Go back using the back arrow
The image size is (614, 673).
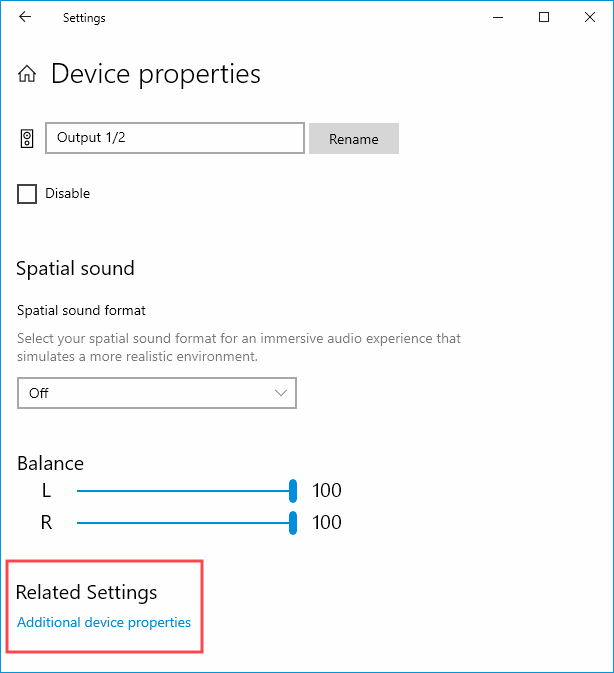[x=25, y=17]
